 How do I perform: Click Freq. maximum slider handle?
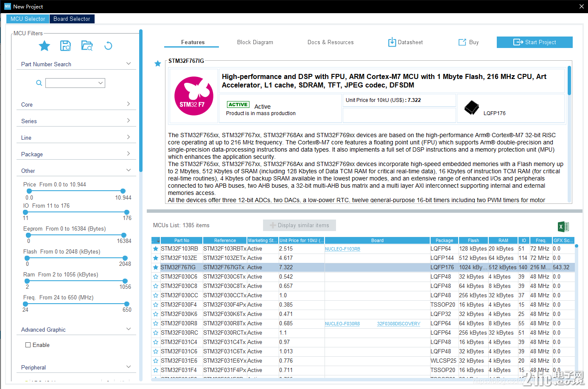pyautogui.click(x=127, y=304)
